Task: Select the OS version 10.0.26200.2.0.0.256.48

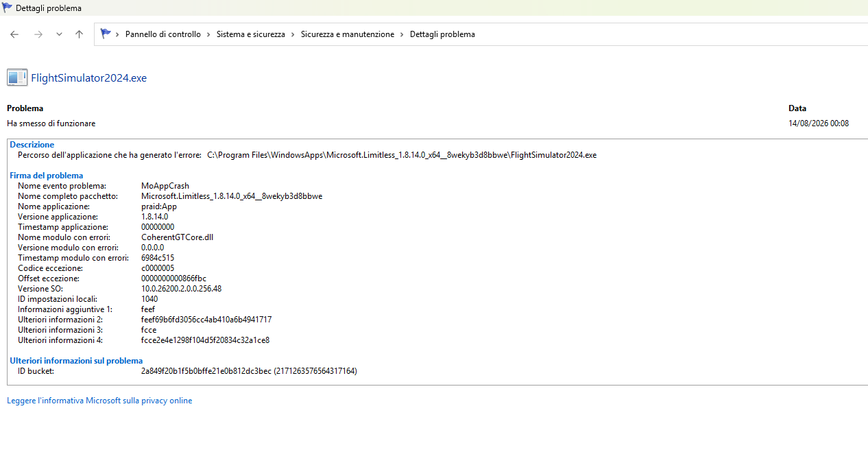Action: (181, 289)
